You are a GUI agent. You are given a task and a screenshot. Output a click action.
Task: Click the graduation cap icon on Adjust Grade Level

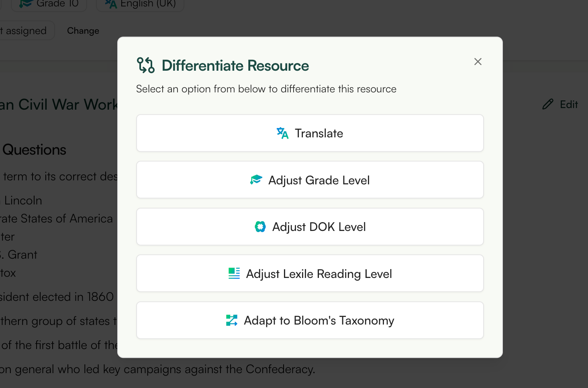[256, 180]
